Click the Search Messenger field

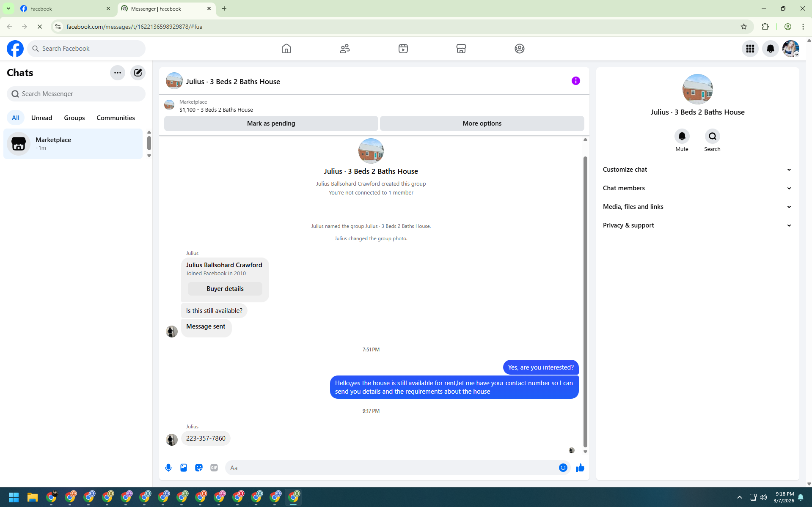click(76, 94)
